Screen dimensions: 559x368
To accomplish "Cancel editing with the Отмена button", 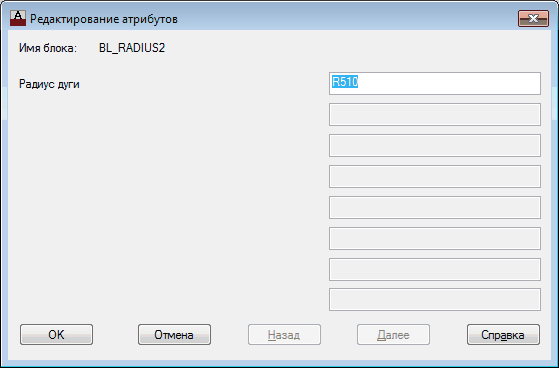I will tap(174, 334).
